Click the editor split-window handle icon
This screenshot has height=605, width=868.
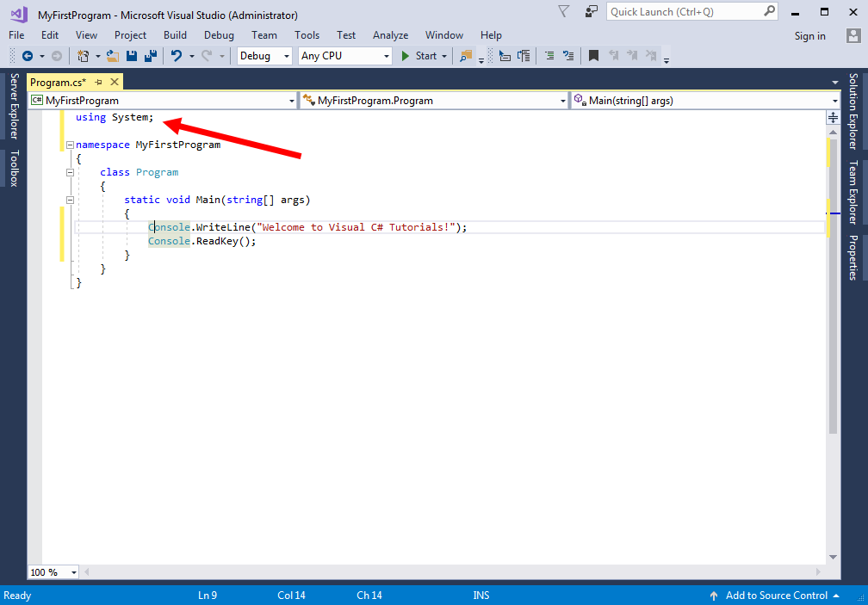[833, 117]
